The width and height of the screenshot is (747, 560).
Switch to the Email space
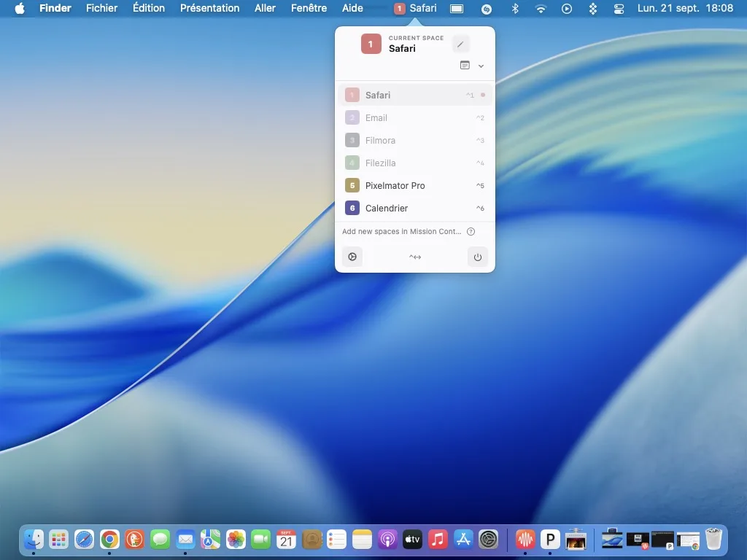click(x=415, y=117)
